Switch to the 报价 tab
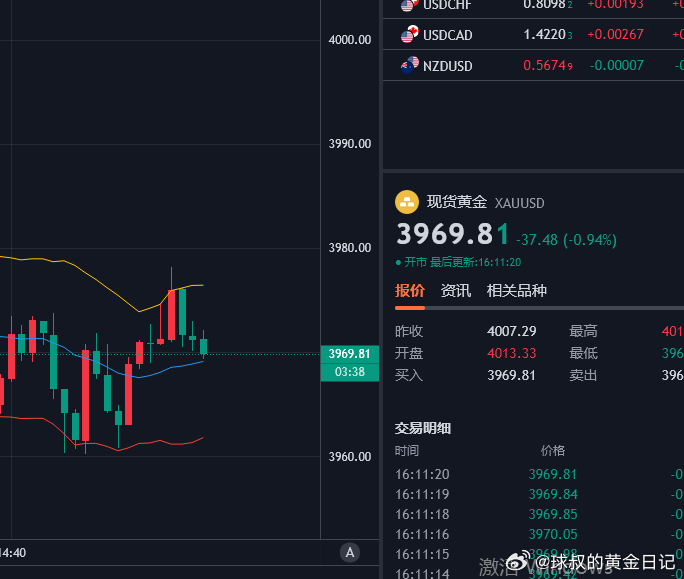 410,291
